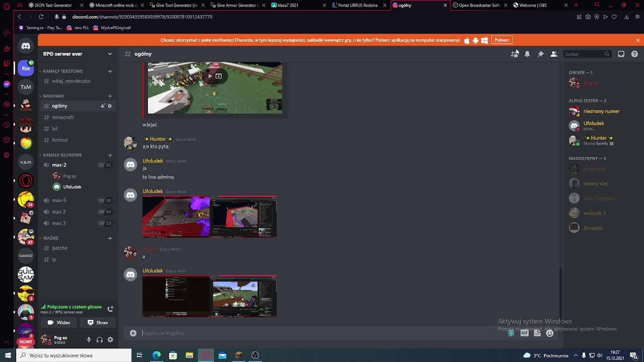
Task: Open threads panel in channel header
Action: pos(514,54)
